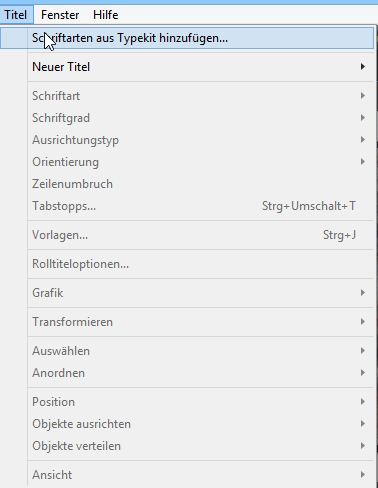
Task: Open the Anordnen submenu
Action: (201, 373)
